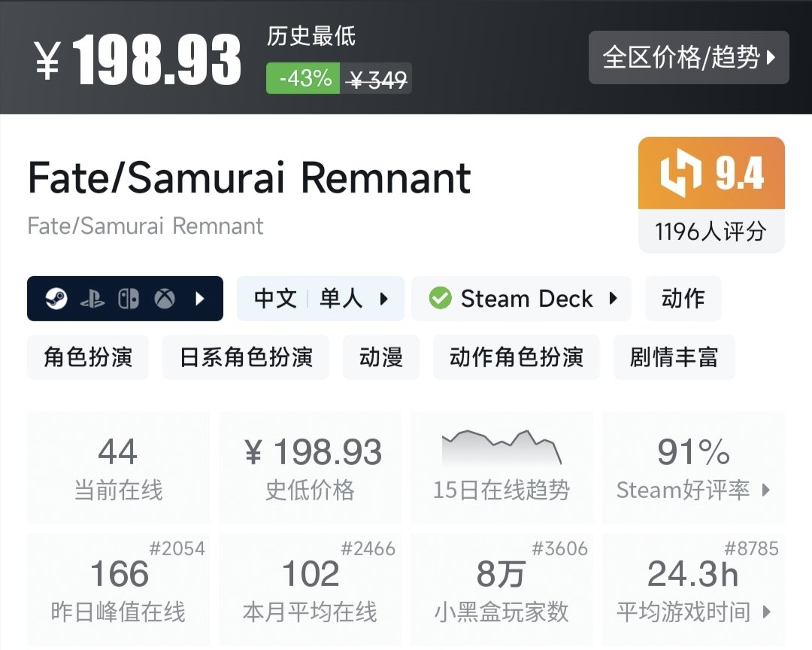Click the Xbox platform icon
Viewport: 812px width, 650px height.
(165, 299)
